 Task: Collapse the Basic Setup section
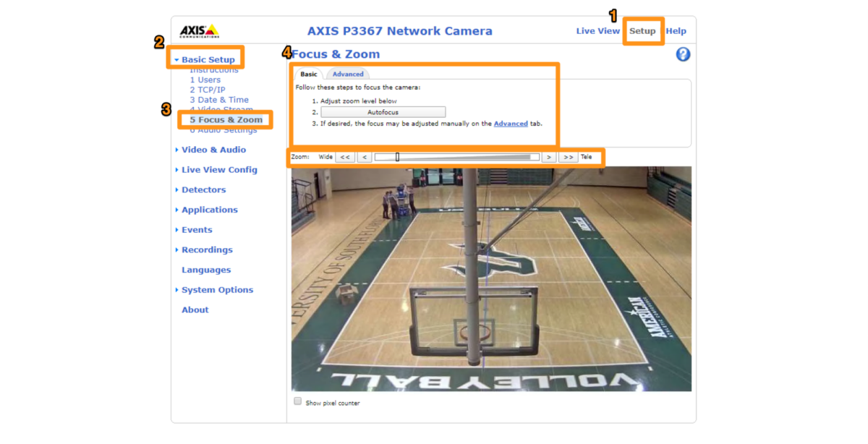click(208, 59)
